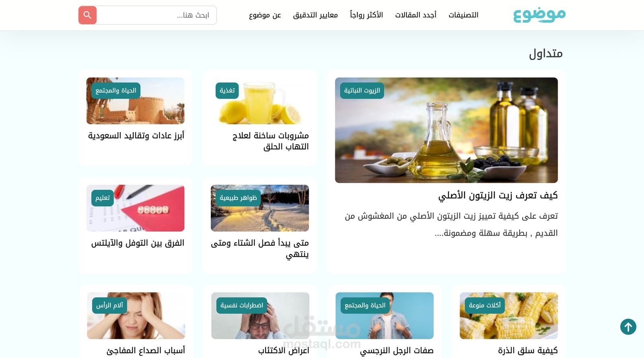Click the lemon drink thumbnail
The image size is (644, 358).
click(260, 101)
